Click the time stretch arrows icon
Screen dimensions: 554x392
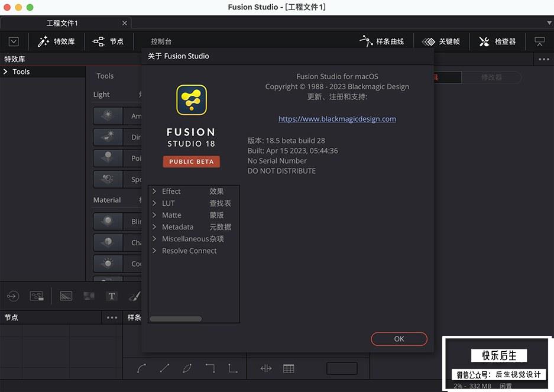tap(266, 369)
